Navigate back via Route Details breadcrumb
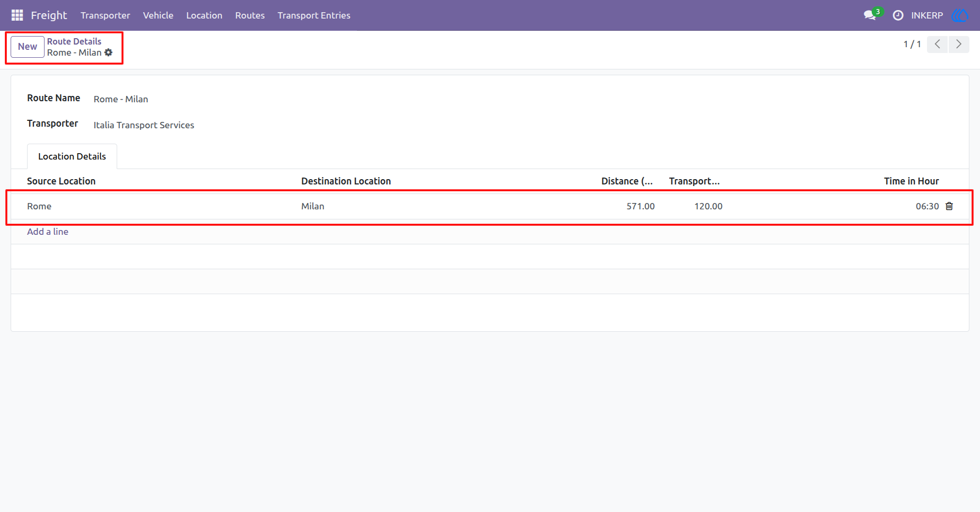This screenshot has height=512, width=980. tap(74, 41)
